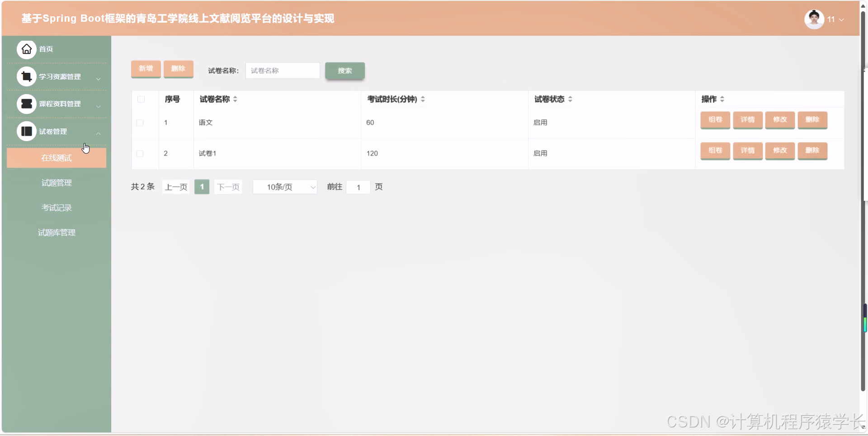Viewport: 868px width, 436px height.
Task: Click the 新增 button
Action: (146, 69)
